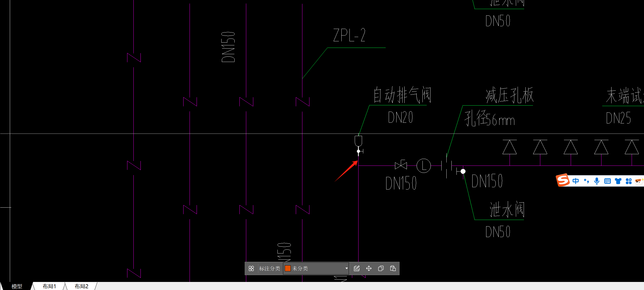The image size is (644, 290).
Task: Select the circled L flow indicator symbol
Action: [424, 166]
